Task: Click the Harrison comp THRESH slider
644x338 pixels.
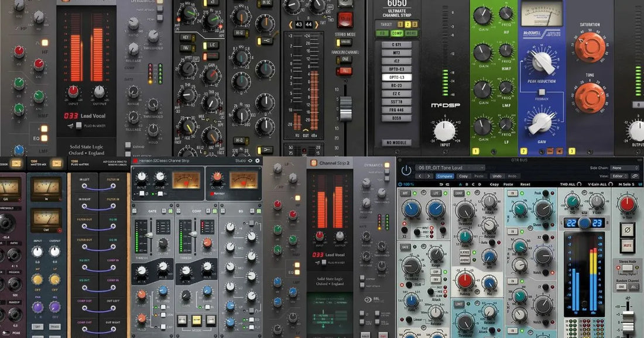Action: point(193,234)
